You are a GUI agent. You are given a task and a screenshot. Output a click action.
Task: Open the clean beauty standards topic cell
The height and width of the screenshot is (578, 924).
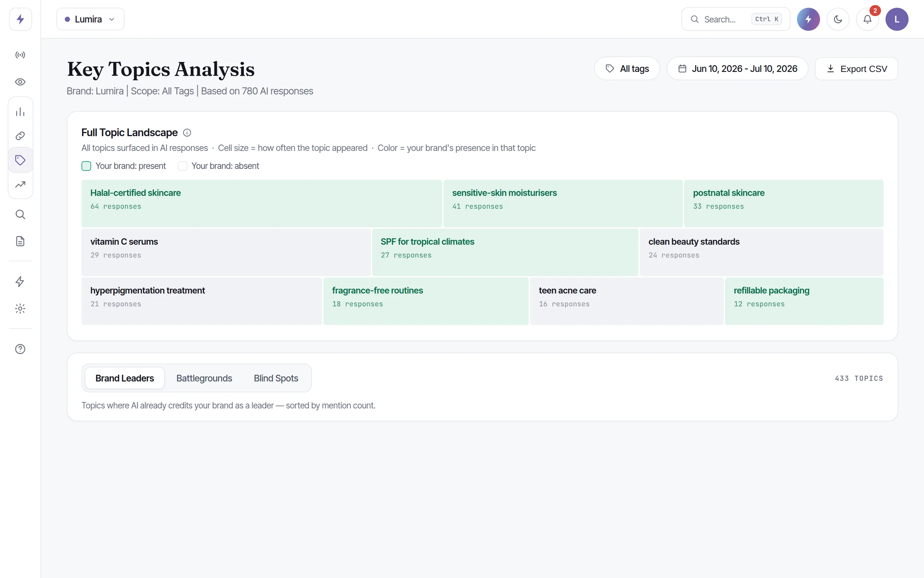pyautogui.click(x=761, y=252)
